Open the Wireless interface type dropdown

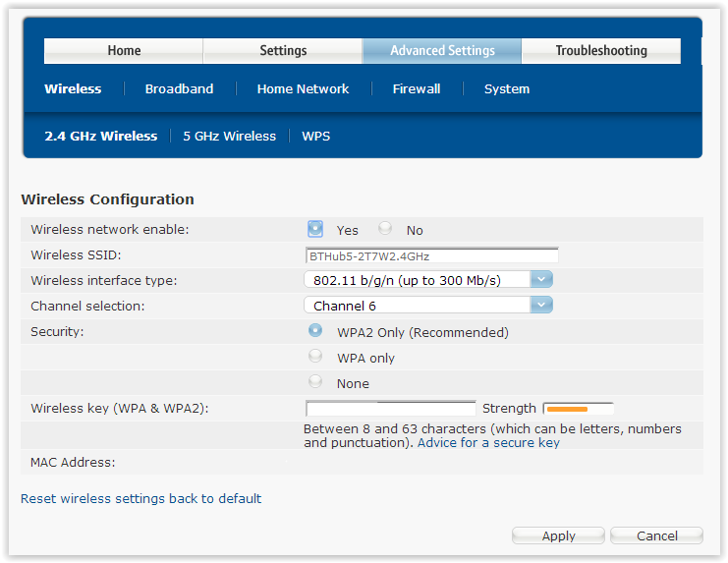(x=428, y=280)
